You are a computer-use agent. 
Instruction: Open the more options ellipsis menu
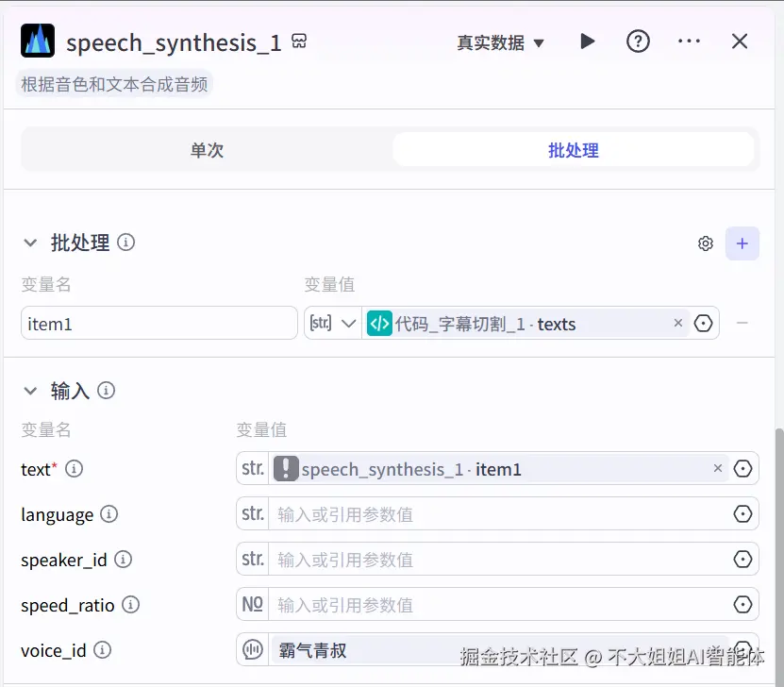click(x=689, y=42)
